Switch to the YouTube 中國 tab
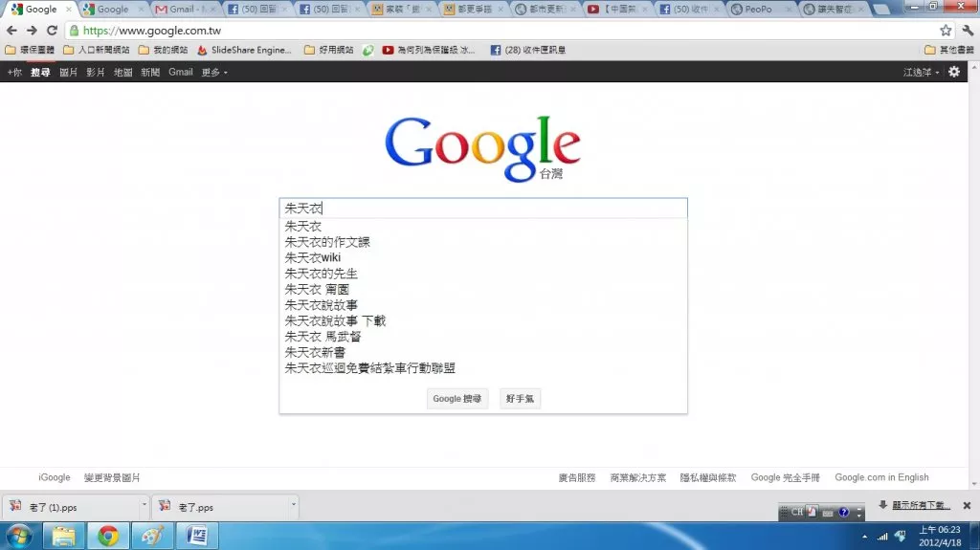Image resolution: width=980 pixels, height=550 pixels. click(x=617, y=9)
